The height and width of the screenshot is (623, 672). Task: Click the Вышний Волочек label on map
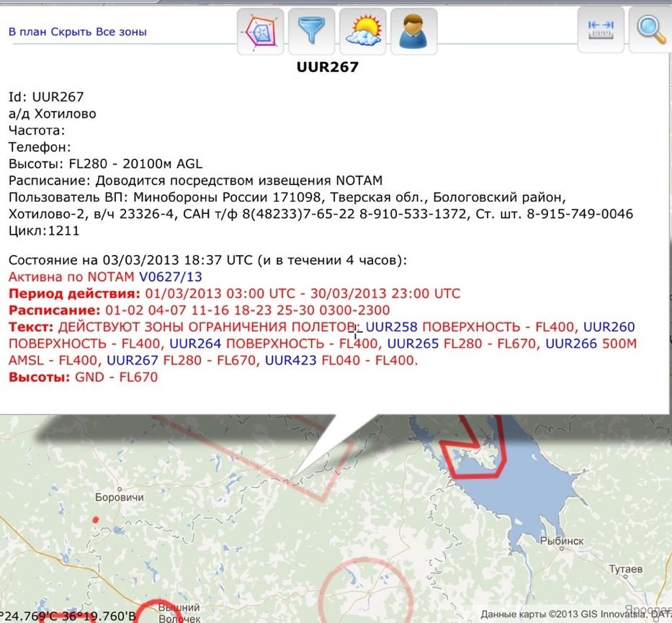[179, 613]
